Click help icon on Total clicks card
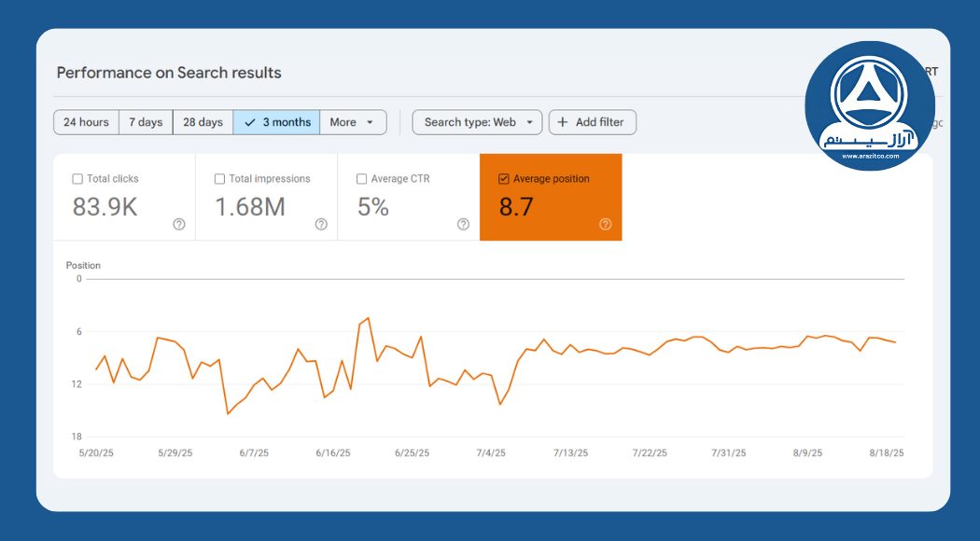 [x=179, y=224]
